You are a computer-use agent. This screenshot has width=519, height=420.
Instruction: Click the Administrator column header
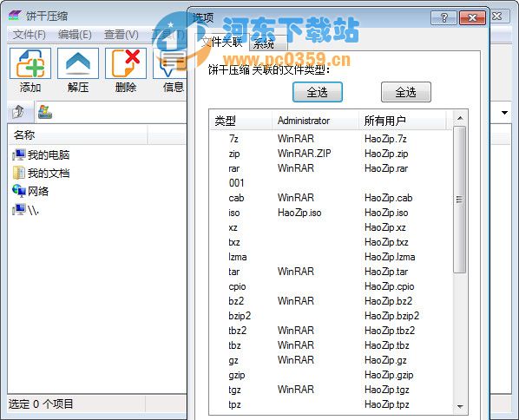coord(315,121)
